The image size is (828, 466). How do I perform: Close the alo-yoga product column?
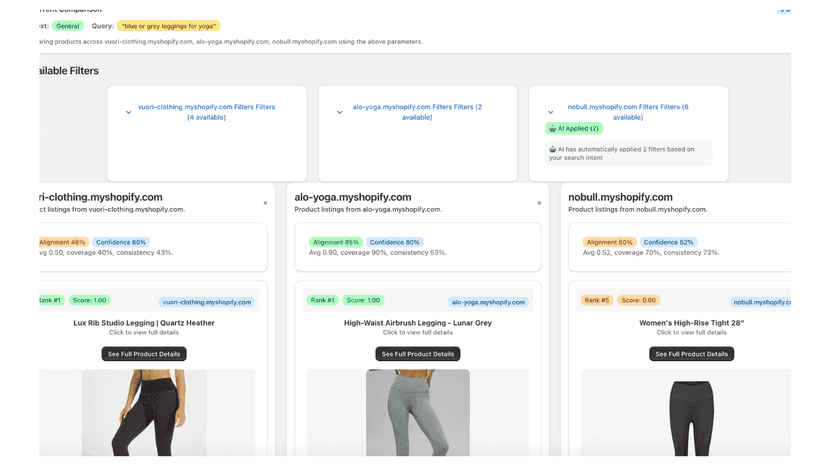pyautogui.click(x=539, y=203)
